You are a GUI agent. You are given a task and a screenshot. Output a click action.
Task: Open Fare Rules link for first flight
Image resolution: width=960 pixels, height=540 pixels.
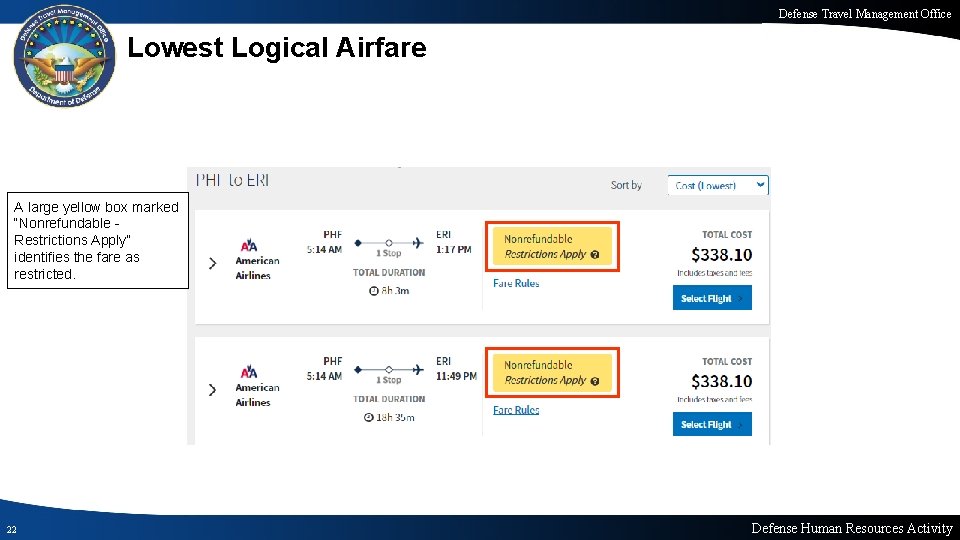(x=516, y=284)
